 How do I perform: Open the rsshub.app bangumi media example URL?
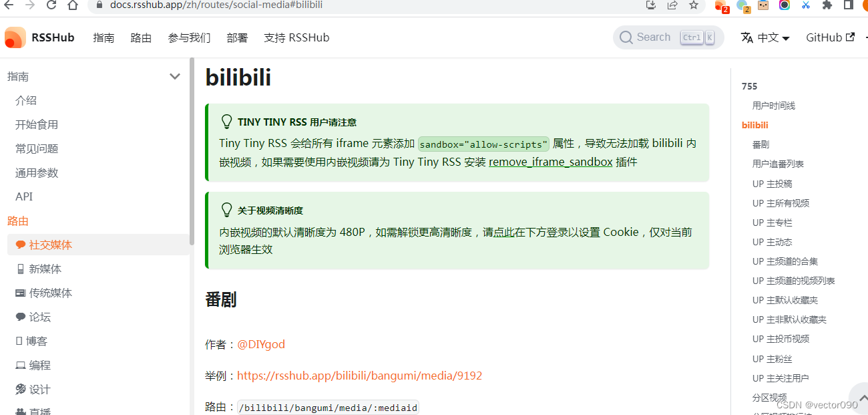click(x=359, y=376)
